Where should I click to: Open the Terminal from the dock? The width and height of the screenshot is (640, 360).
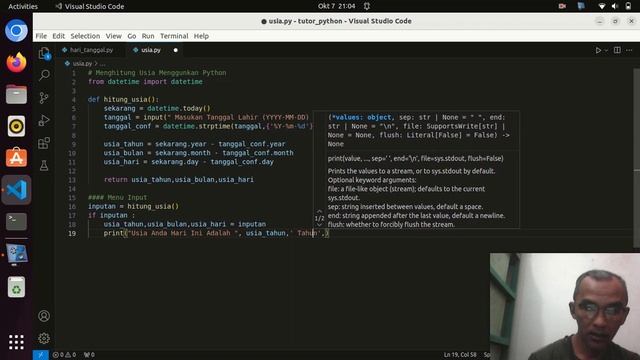click(16, 222)
